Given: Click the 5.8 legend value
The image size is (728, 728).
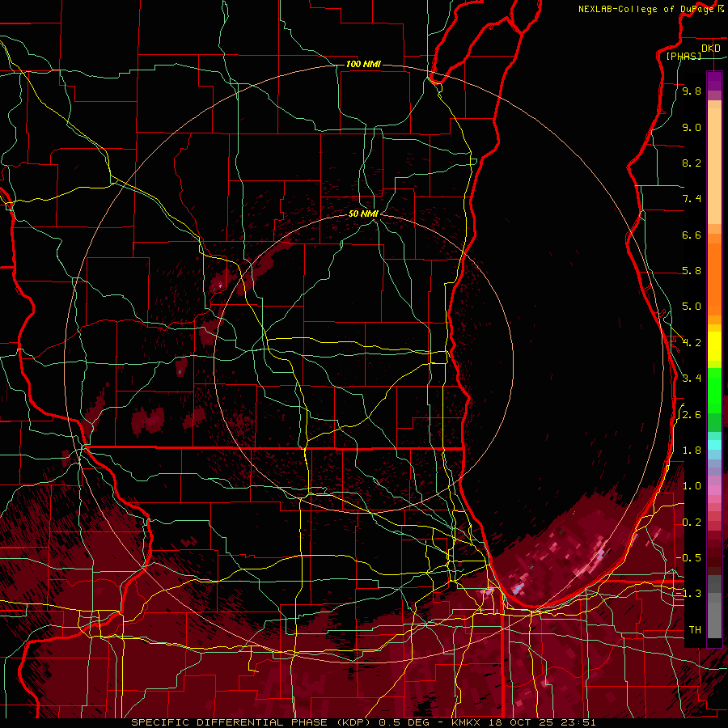Looking at the screenshot, I should click(x=692, y=271).
